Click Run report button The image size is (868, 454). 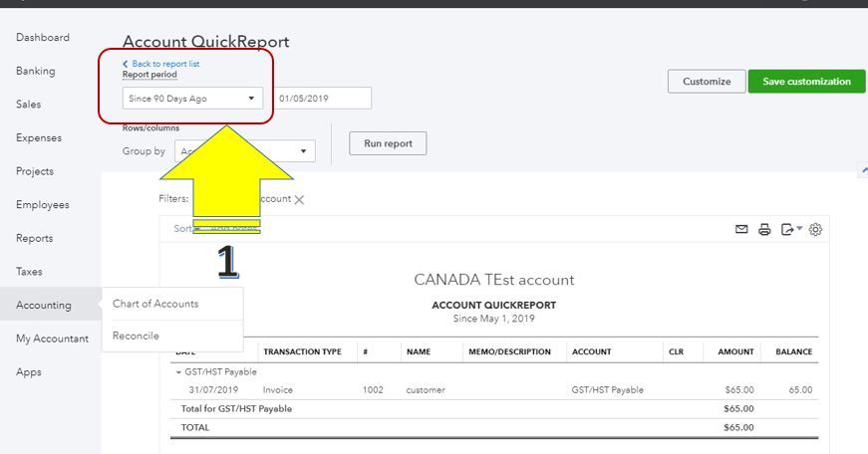pyautogui.click(x=388, y=143)
